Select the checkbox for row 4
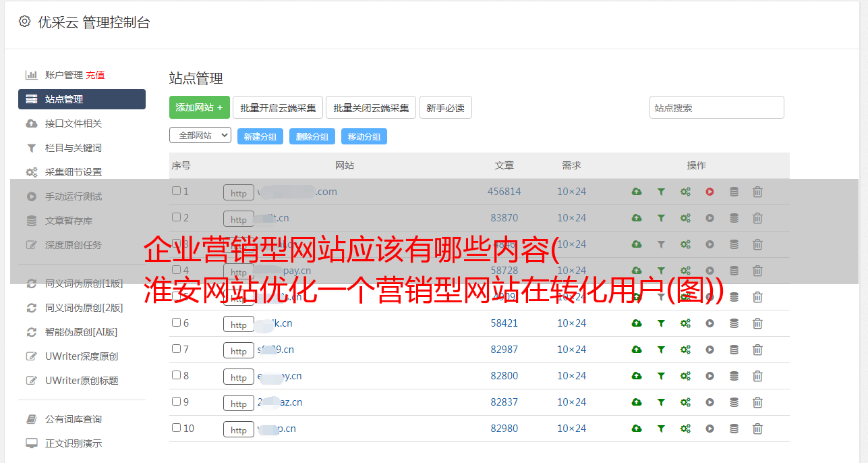This screenshot has width=868, height=463. pos(176,270)
